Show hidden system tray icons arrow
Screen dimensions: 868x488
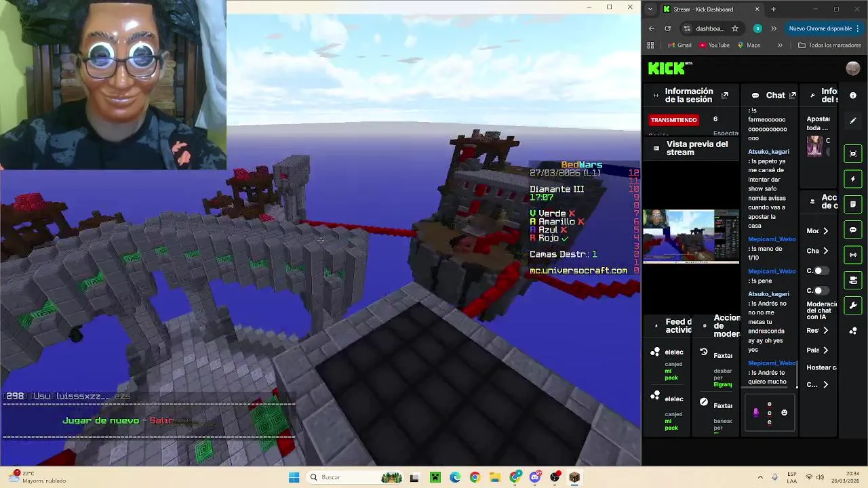(x=760, y=477)
